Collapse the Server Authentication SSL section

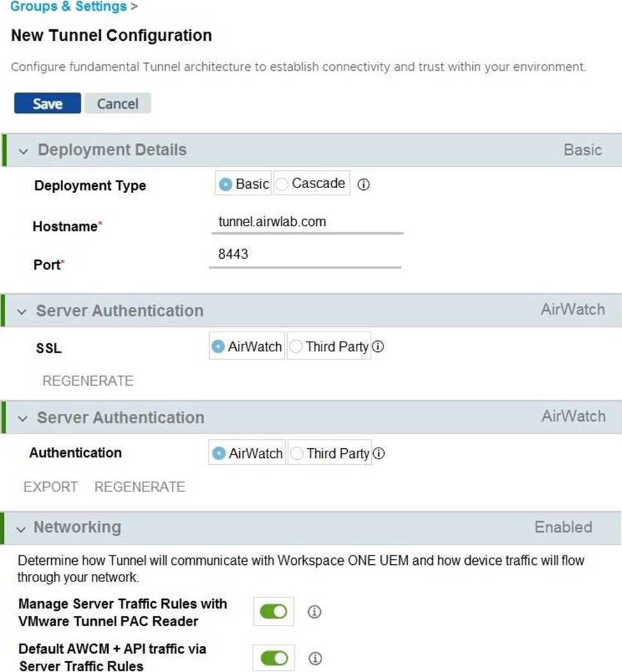tap(22, 312)
